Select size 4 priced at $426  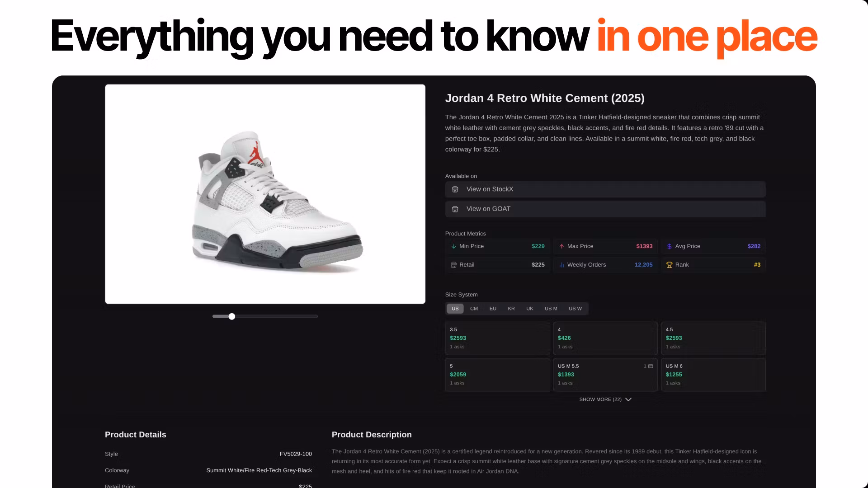coord(605,338)
